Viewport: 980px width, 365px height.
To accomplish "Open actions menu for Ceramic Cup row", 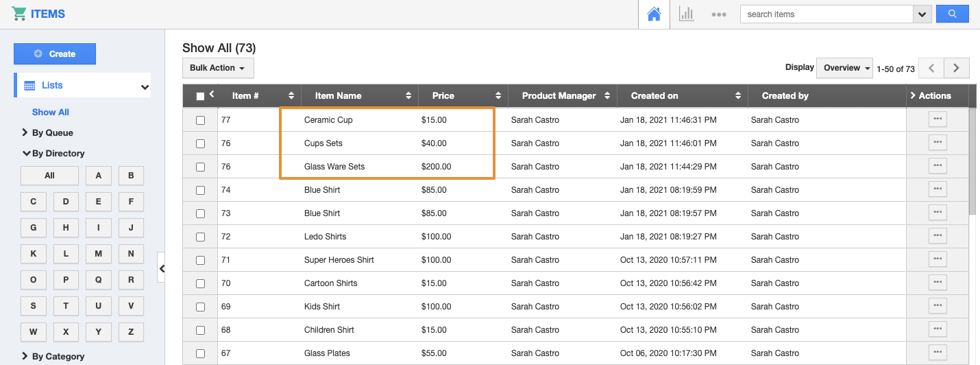I will (938, 119).
